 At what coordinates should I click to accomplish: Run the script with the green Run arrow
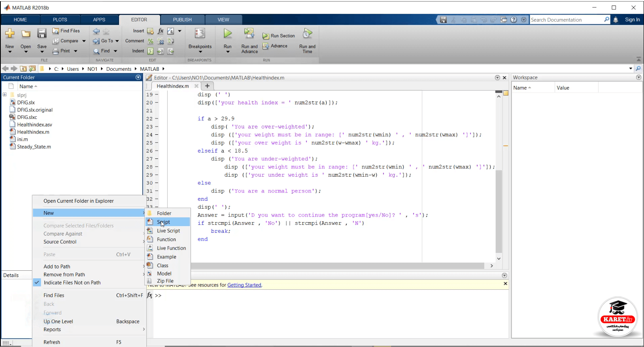coord(228,34)
